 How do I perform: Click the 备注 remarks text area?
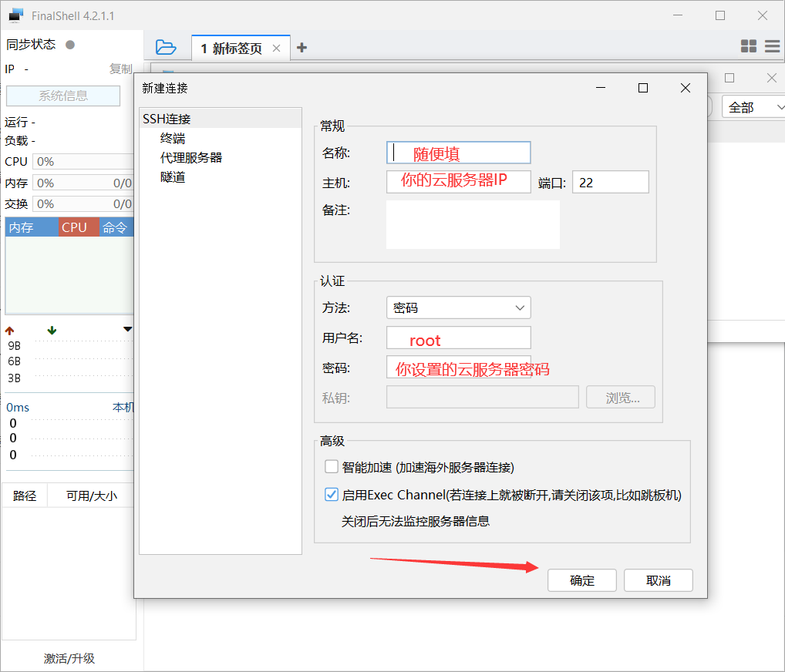tap(473, 225)
